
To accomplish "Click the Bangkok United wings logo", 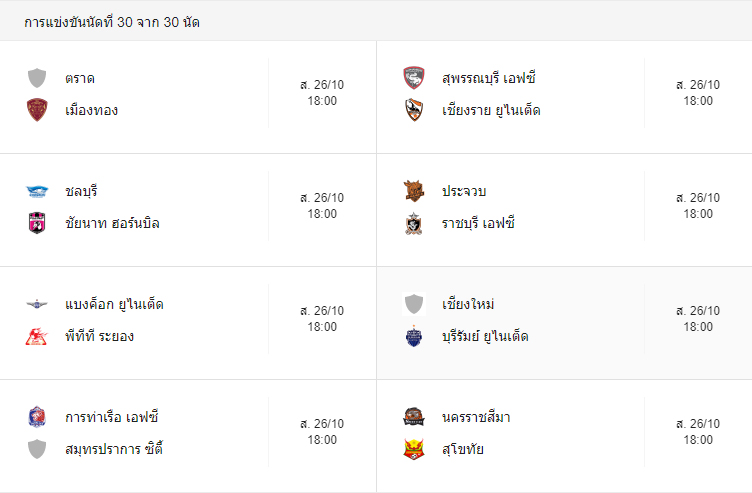I will point(37,304).
